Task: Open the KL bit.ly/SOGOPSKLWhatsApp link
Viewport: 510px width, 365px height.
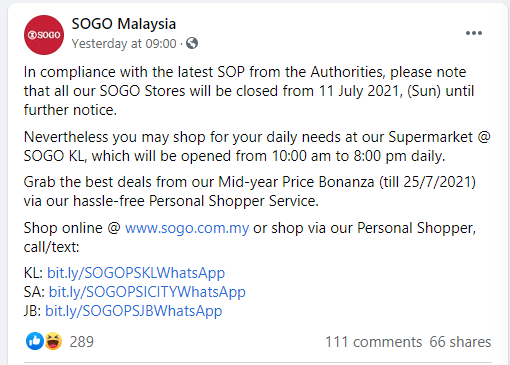Action: 136,273
